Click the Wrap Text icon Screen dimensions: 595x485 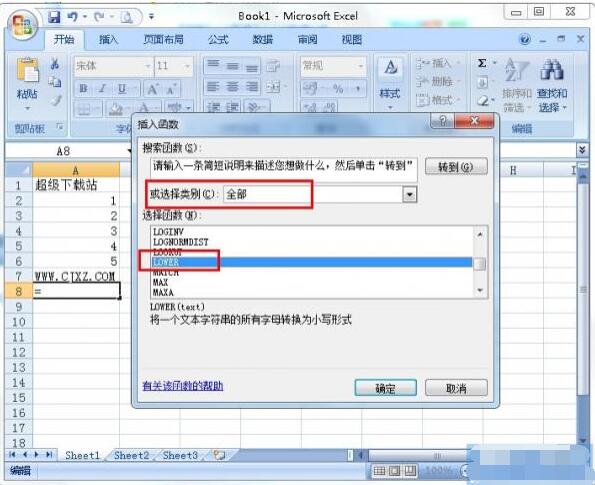point(272,66)
